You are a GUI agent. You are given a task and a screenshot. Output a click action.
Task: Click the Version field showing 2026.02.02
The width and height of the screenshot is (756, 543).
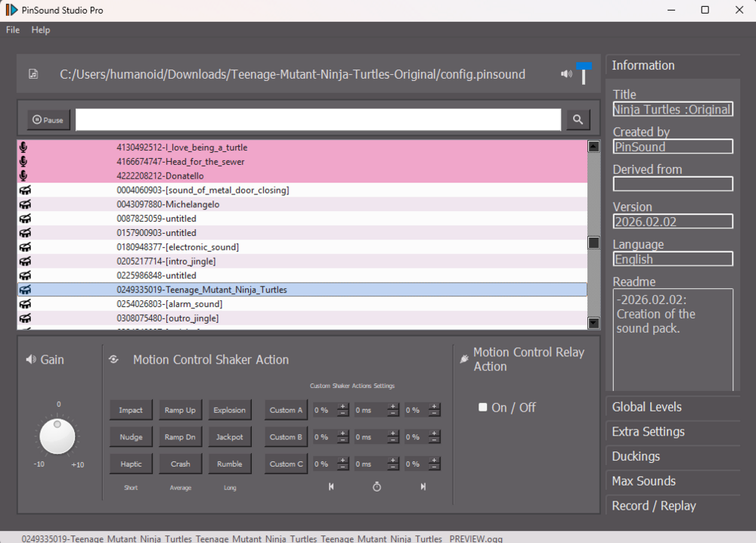(x=673, y=222)
